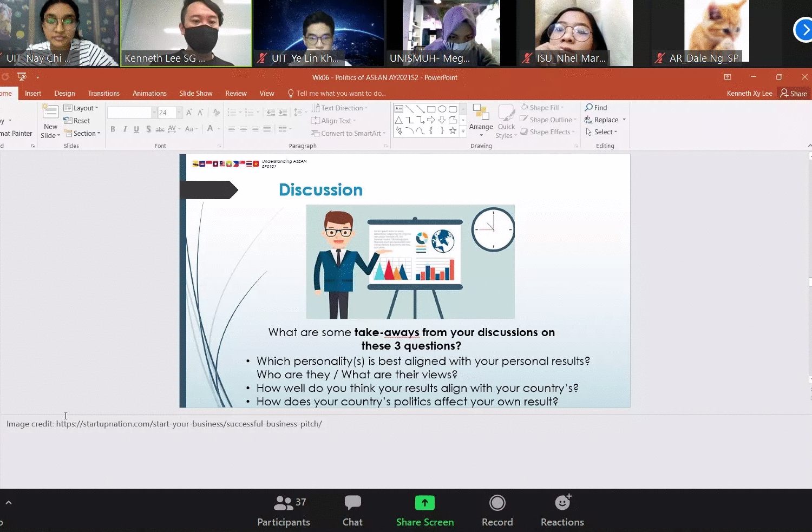Screen dimensions: 812x532
Task: Click the Find tool in Editing
Action: 596,108
